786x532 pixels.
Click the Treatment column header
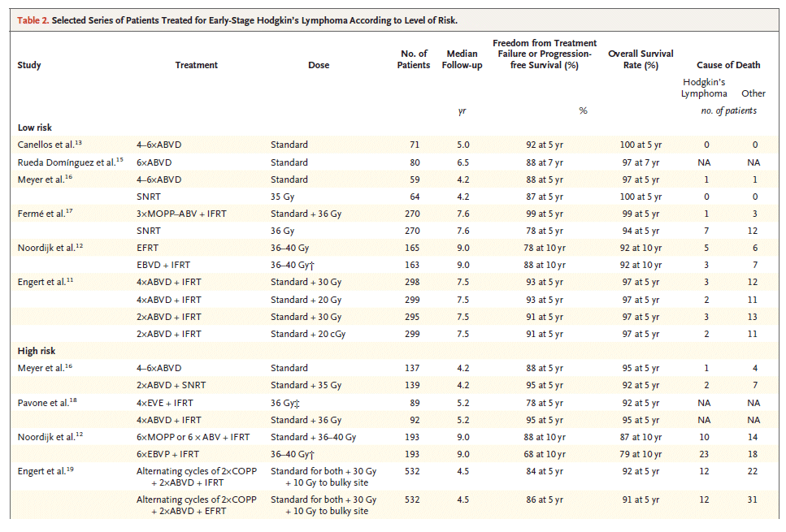click(197, 66)
